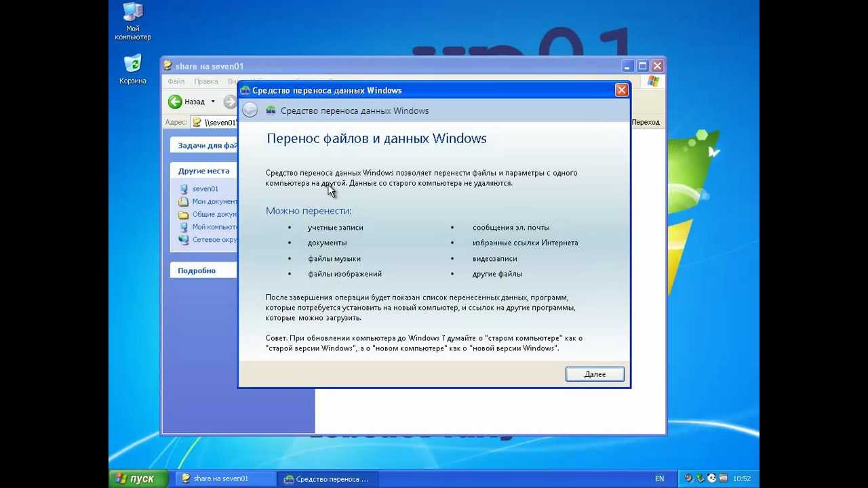Click the Мой компьютер icon in sidebar list
The width and height of the screenshot is (868, 488).
click(x=184, y=227)
